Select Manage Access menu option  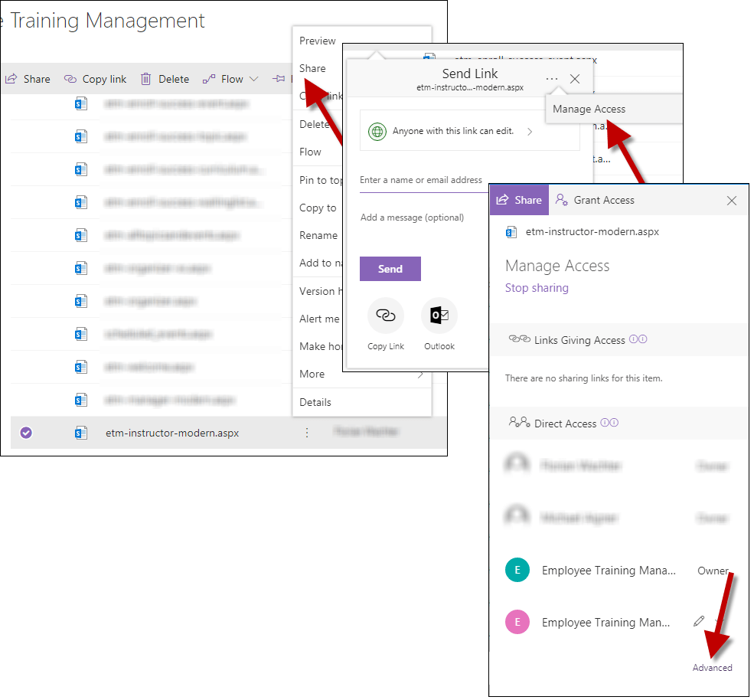click(x=589, y=110)
